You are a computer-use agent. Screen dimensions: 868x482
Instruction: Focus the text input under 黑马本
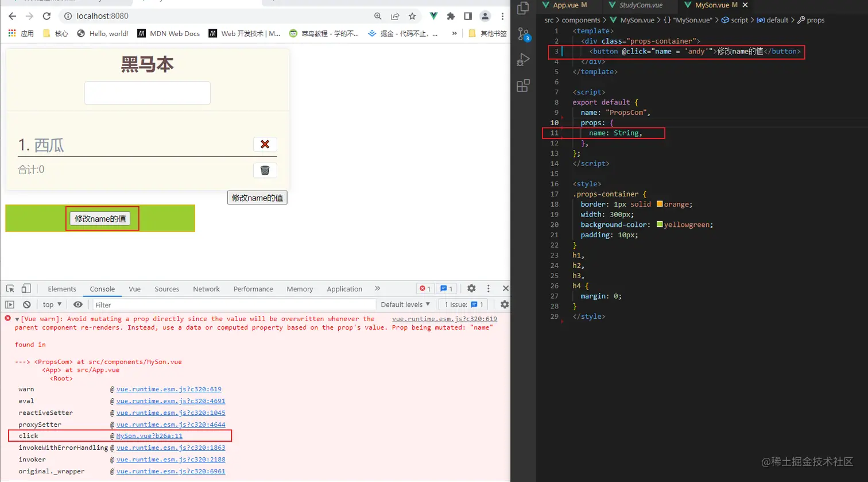148,93
